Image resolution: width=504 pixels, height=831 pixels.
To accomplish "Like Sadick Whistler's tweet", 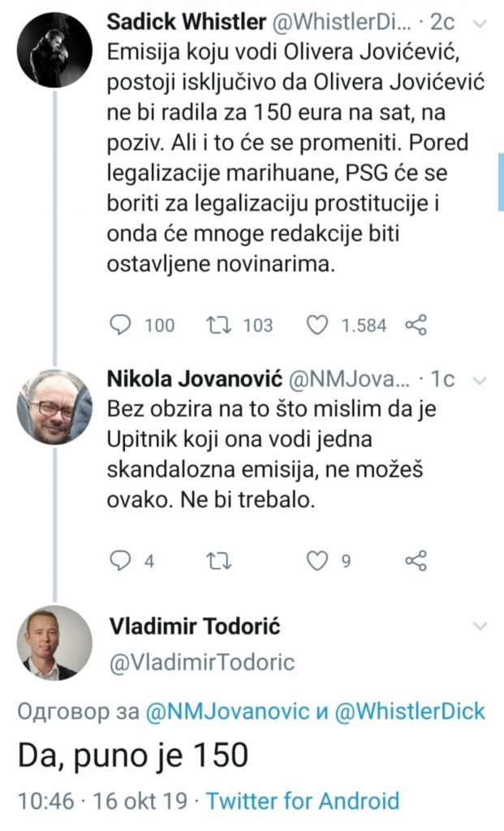I will coord(317,325).
